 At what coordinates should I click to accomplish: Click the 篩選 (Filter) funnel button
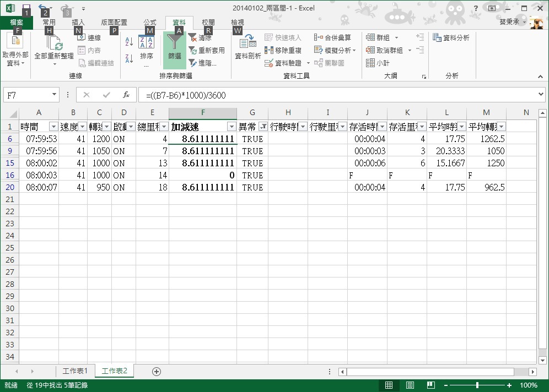pyautogui.click(x=175, y=48)
